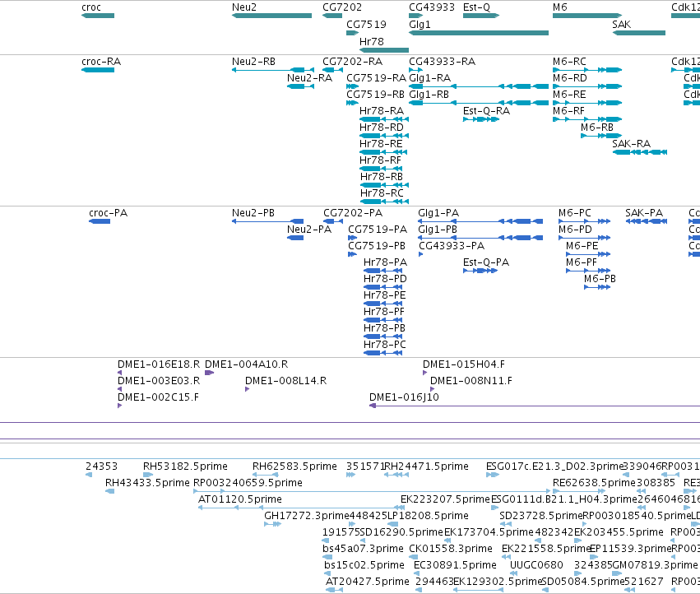
Task: Select the M6-RC transcript feature
Action: click(587, 70)
